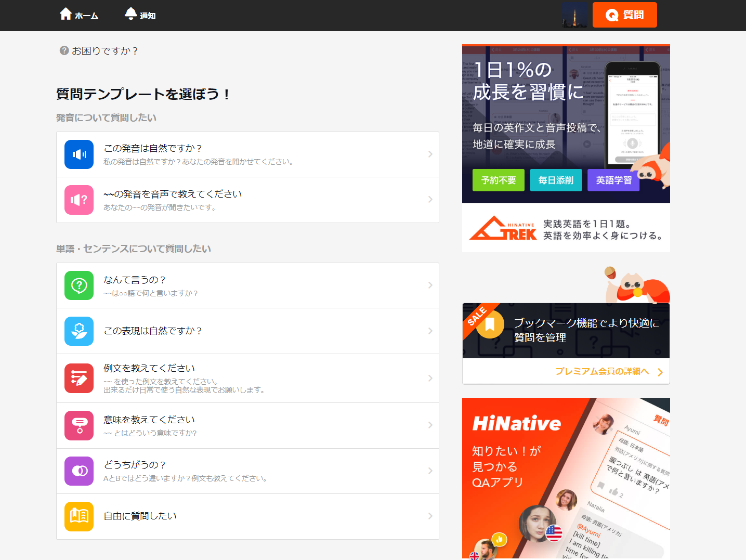Open the user profile avatar thumbnail
Screen dimensions: 746x560
(574, 15)
